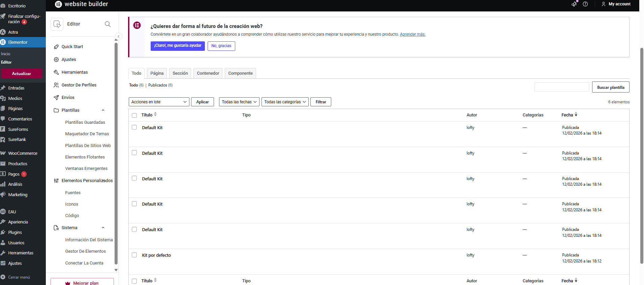Follow the Aprender más link
The height and width of the screenshot is (285, 644).
(412, 34)
